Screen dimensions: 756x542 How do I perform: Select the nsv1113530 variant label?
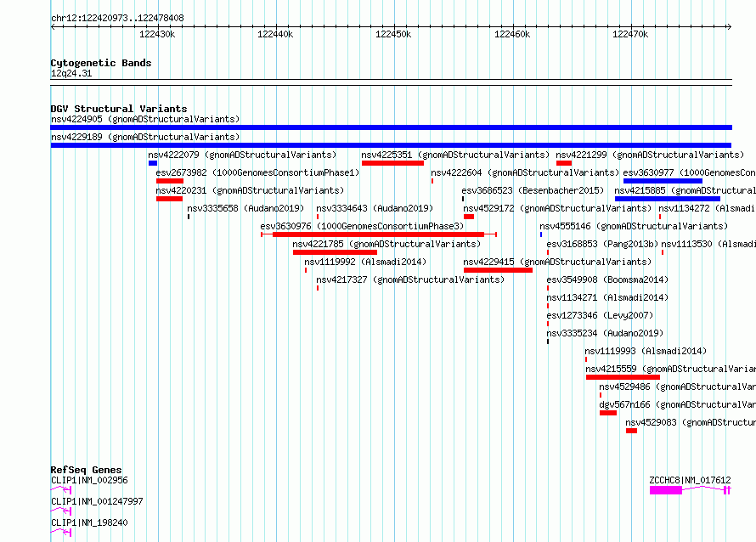pos(708,244)
